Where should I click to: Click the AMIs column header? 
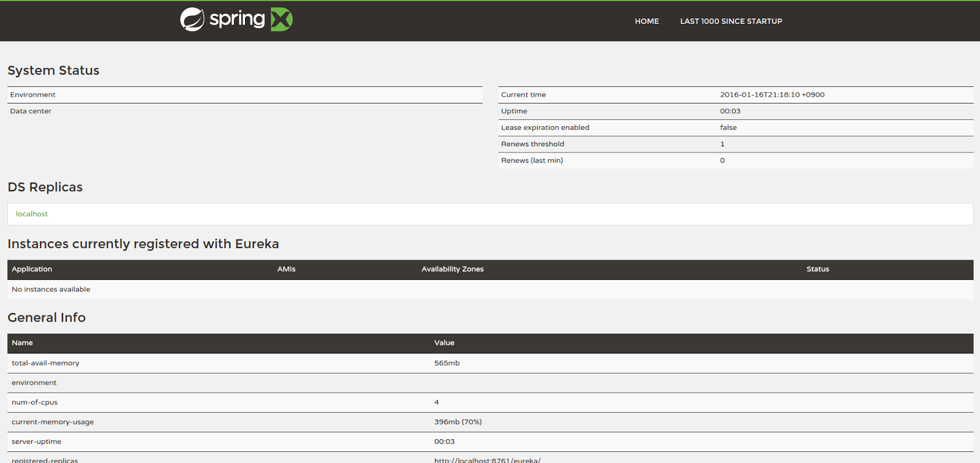pyautogui.click(x=286, y=269)
